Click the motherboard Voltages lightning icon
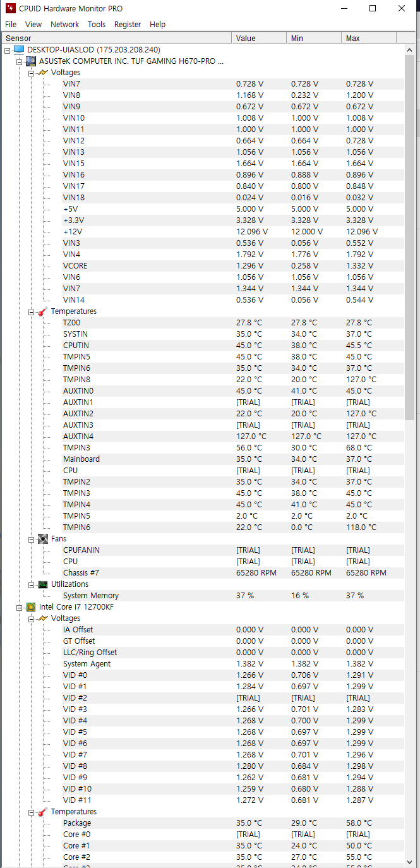Viewport: 420px width, 868px height. (x=43, y=73)
